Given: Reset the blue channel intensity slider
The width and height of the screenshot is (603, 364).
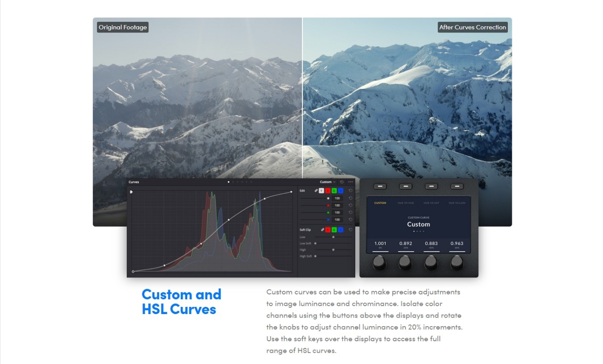Looking at the screenshot, I should (351, 220).
